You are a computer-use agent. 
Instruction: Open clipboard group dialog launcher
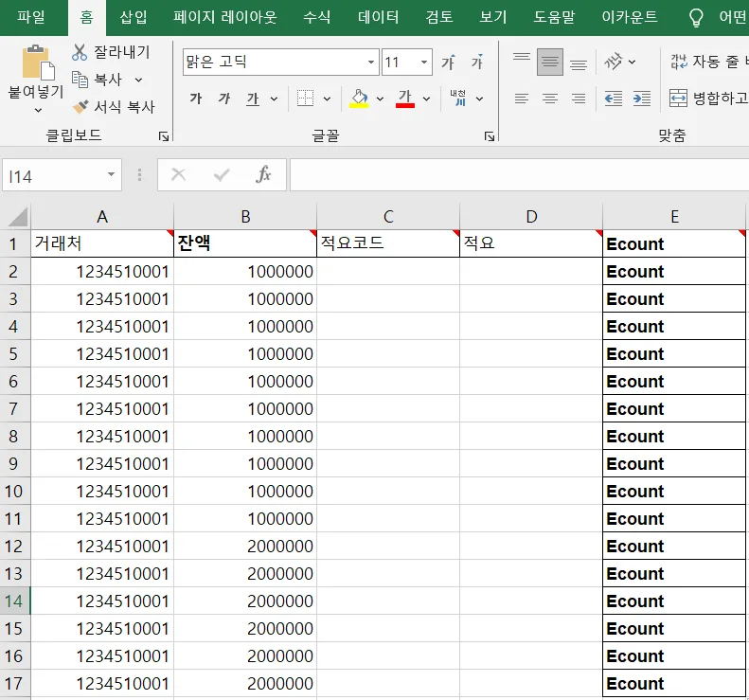coord(164,137)
